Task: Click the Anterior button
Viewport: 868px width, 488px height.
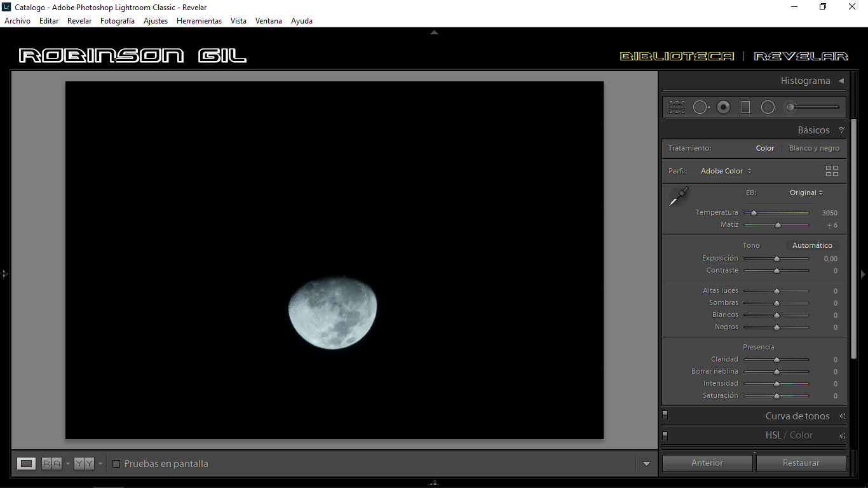Action: (x=707, y=463)
